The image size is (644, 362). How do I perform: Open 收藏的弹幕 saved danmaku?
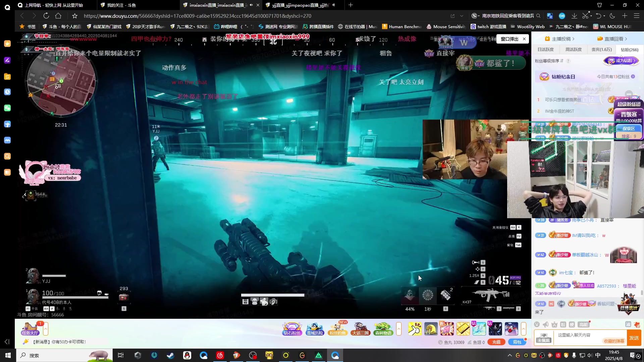click(614, 341)
